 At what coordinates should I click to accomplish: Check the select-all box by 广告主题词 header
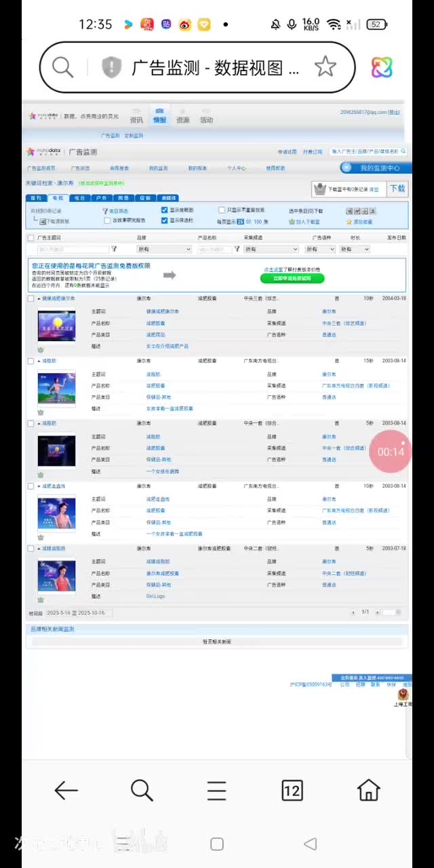31,238
